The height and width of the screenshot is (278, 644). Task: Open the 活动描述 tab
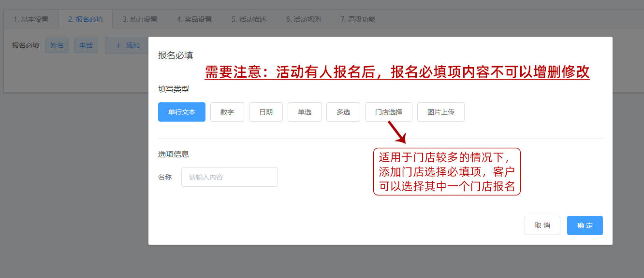pyautogui.click(x=249, y=19)
